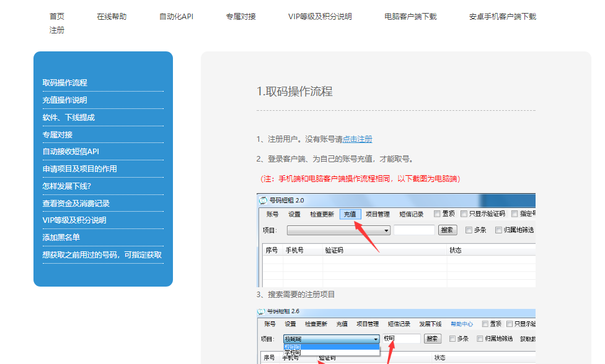Select 添加黑名单 from the blue sidebar

pyautogui.click(x=61, y=238)
